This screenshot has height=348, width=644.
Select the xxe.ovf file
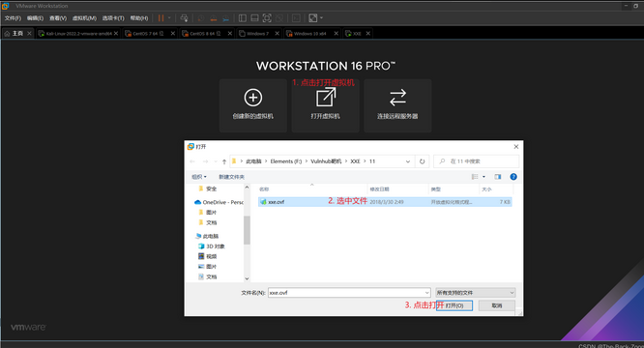click(x=385, y=202)
